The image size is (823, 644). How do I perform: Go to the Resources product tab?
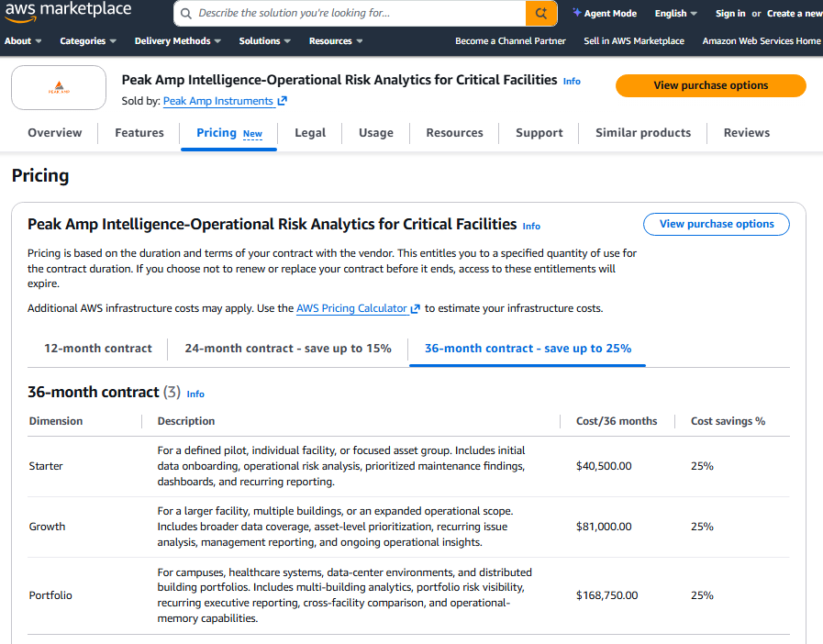pos(454,133)
